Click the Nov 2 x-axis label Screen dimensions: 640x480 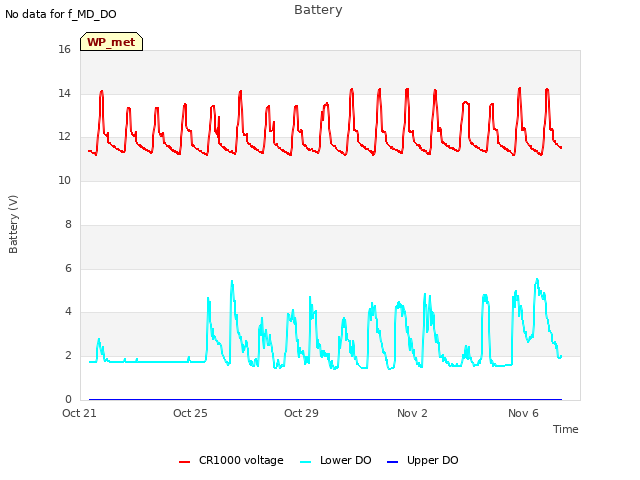pos(412,413)
